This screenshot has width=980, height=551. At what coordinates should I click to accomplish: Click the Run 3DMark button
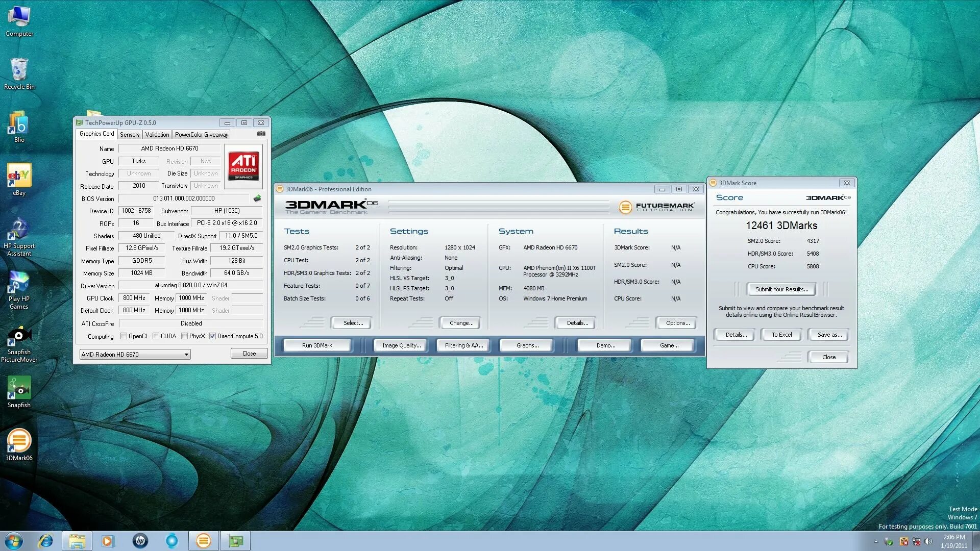pos(317,344)
